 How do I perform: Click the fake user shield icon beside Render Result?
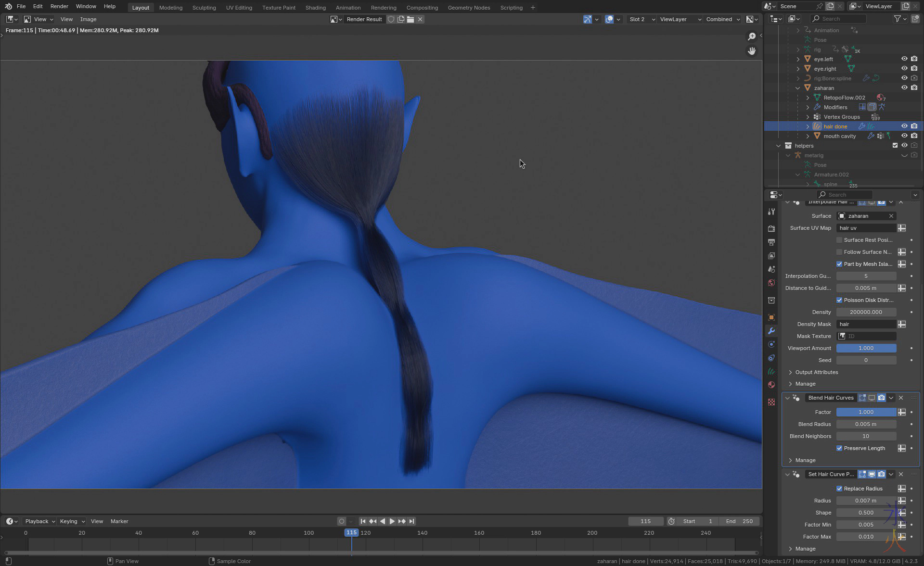tap(391, 19)
